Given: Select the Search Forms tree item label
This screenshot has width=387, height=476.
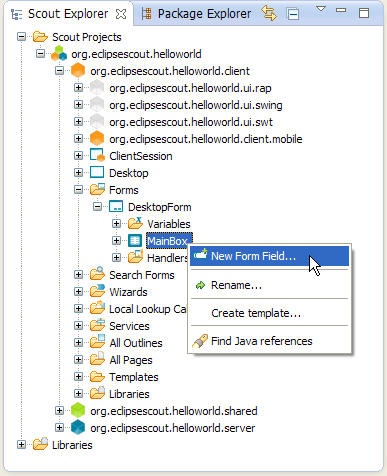Looking at the screenshot, I should click(142, 275).
